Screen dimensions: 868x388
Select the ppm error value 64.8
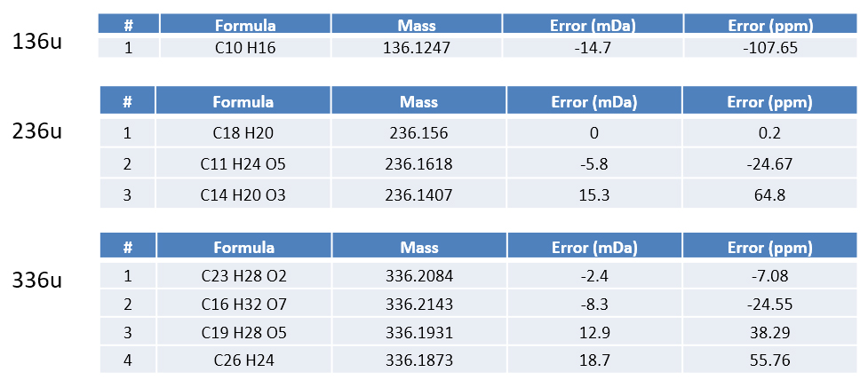pos(769,194)
